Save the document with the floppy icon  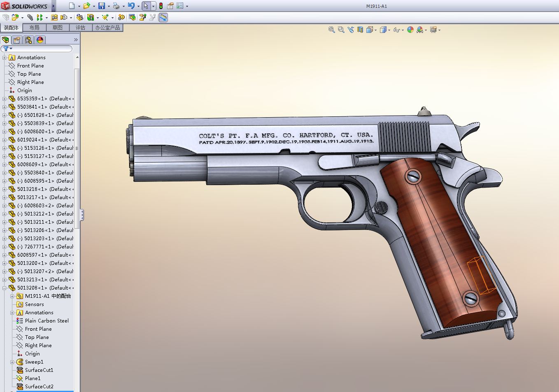point(102,6)
